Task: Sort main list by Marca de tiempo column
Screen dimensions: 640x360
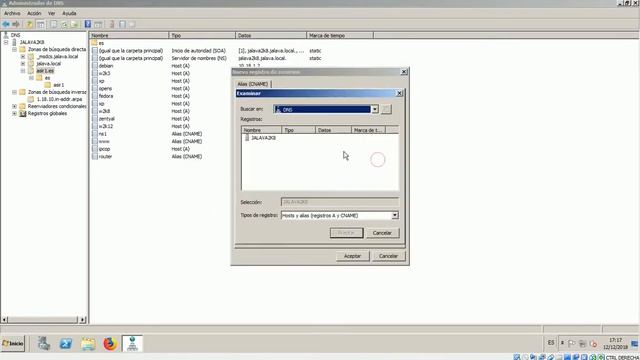Action: click(340, 36)
